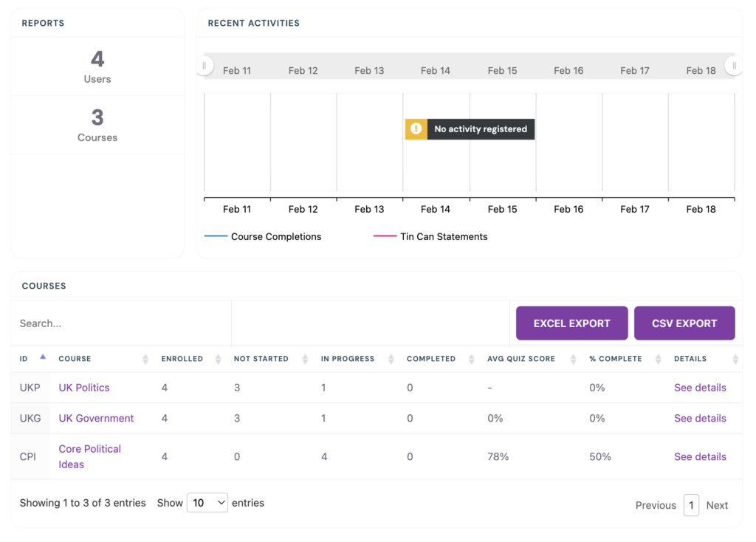Click the IN PROGRESS header label
The width and height of the screenshot is (756, 542).
[348, 359]
